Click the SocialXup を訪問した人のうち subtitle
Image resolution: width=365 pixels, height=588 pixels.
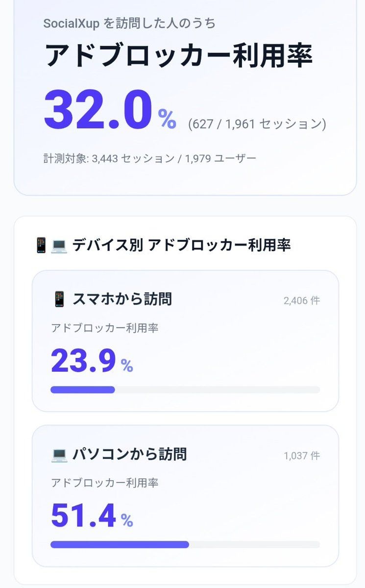coord(129,24)
